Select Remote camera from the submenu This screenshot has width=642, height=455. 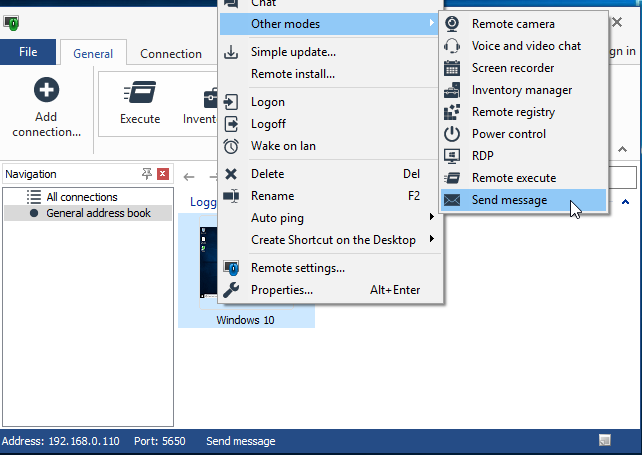[513, 24]
